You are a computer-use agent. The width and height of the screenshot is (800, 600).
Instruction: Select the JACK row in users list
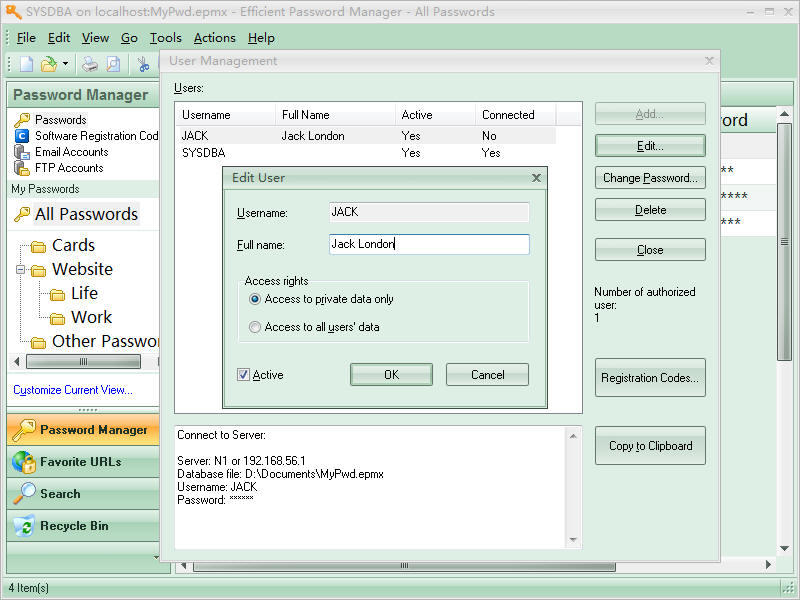(366, 136)
